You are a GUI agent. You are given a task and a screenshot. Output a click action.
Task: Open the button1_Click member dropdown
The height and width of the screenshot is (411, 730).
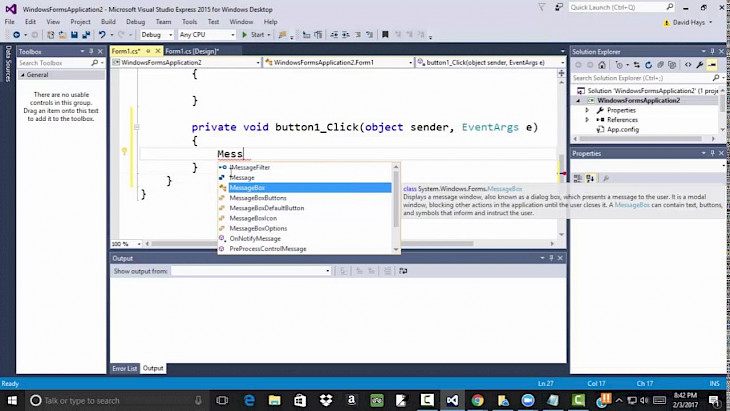tap(490, 62)
